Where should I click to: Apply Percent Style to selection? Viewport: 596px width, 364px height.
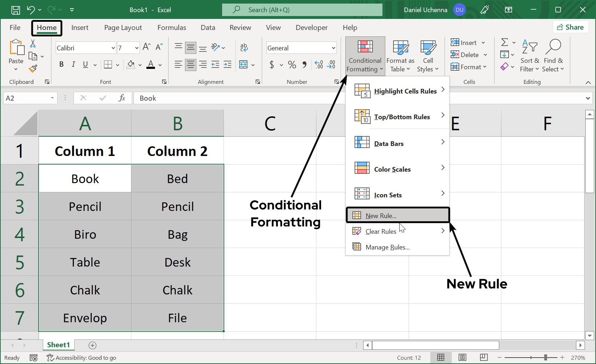292,65
